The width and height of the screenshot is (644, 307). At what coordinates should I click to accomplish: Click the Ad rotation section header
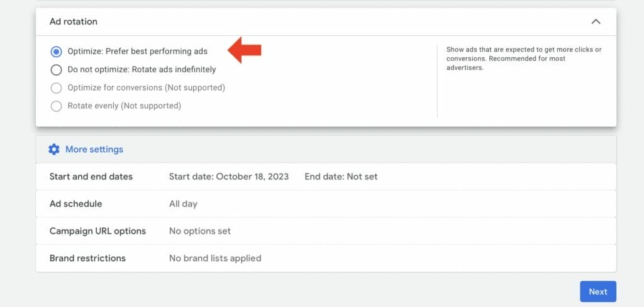pos(326,22)
